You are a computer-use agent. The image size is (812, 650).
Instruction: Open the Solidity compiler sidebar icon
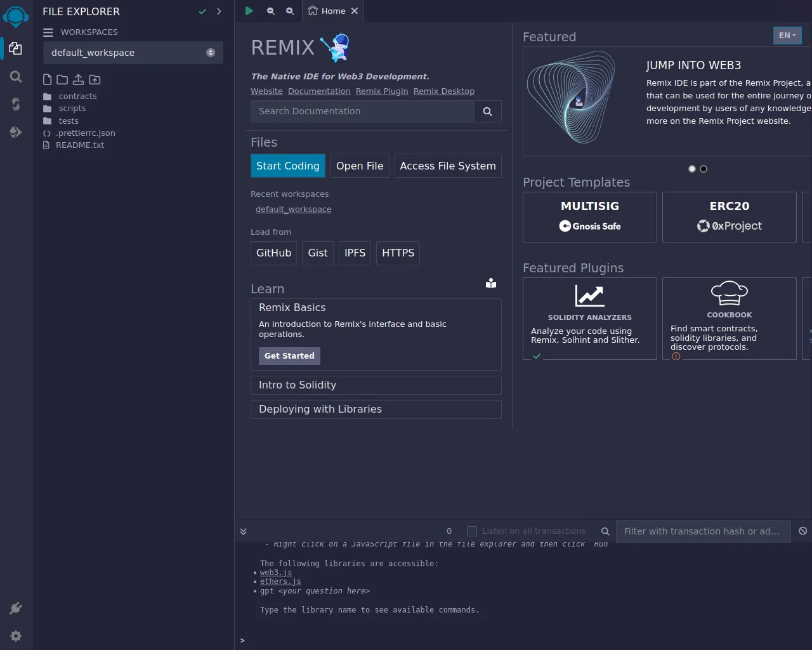coord(16,104)
